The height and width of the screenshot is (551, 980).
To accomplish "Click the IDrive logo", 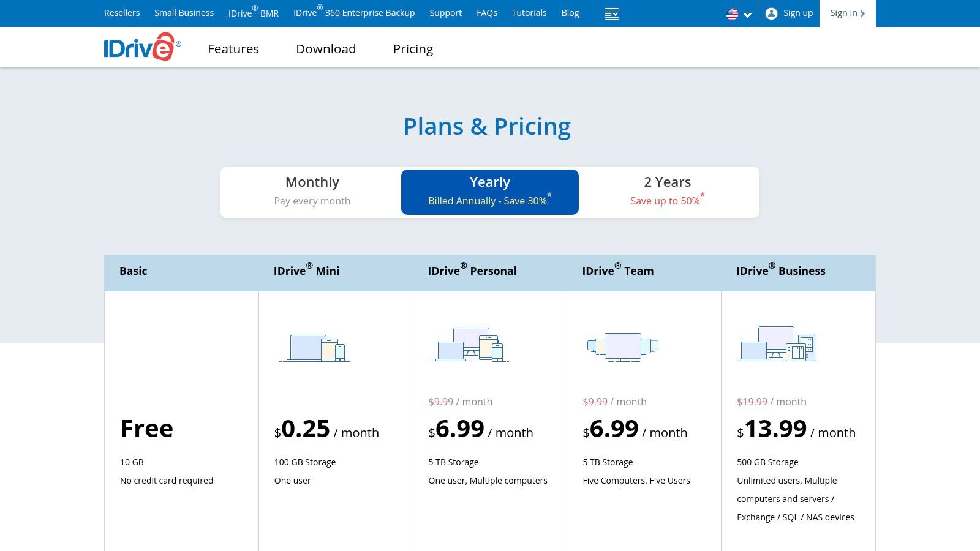I will [142, 47].
